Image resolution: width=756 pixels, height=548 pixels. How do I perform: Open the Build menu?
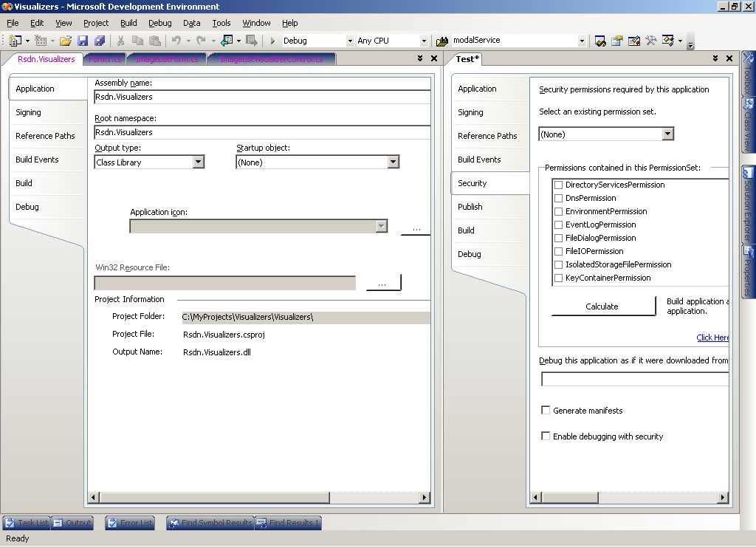point(128,23)
